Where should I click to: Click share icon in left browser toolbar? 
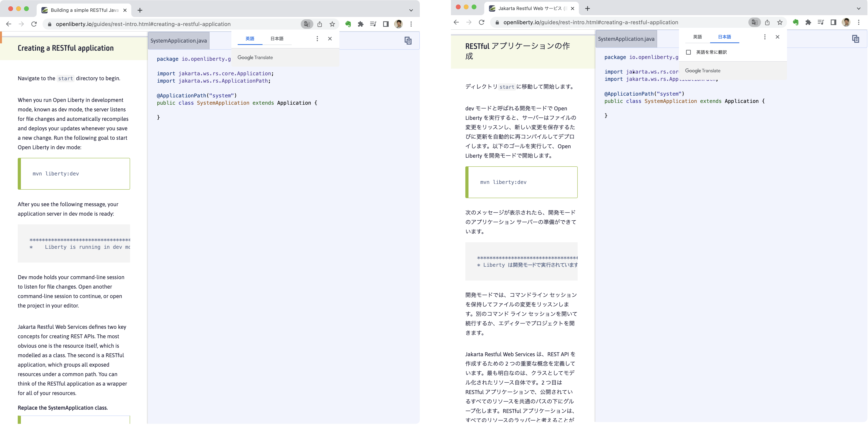pyautogui.click(x=320, y=24)
